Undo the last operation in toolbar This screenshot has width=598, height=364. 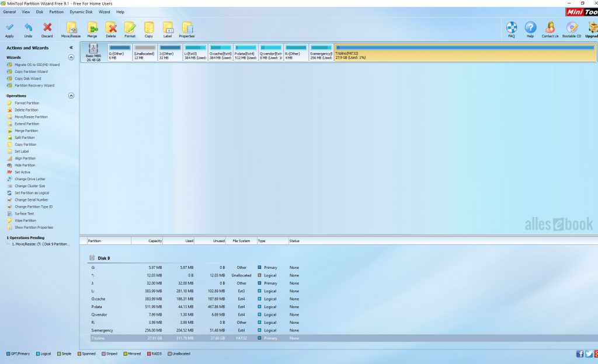28,30
